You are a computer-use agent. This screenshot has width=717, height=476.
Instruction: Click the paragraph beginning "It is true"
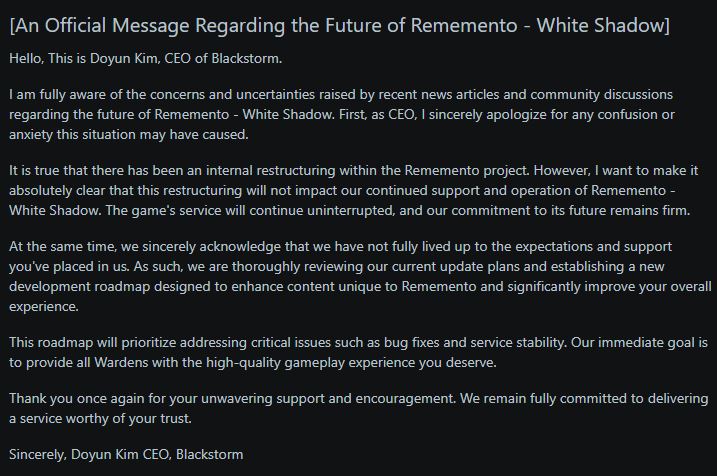(x=350, y=192)
